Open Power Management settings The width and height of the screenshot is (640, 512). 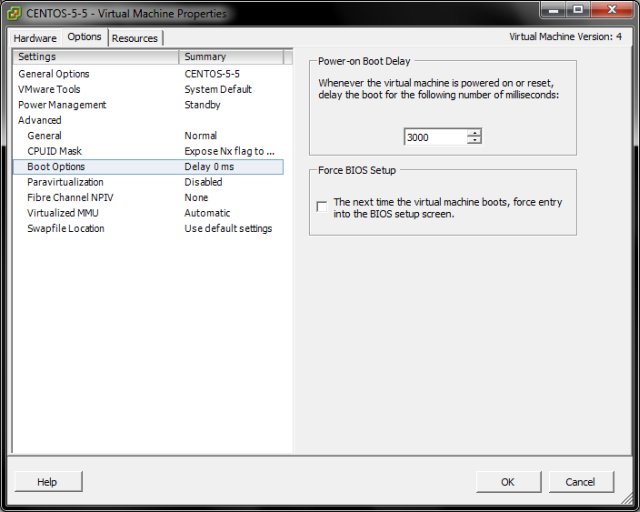point(62,105)
